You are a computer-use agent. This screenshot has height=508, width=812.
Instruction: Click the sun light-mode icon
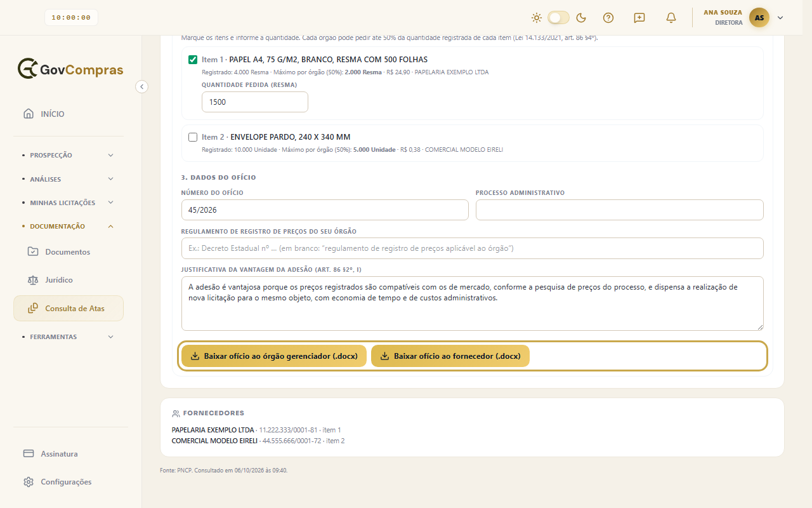tap(537, 18)
